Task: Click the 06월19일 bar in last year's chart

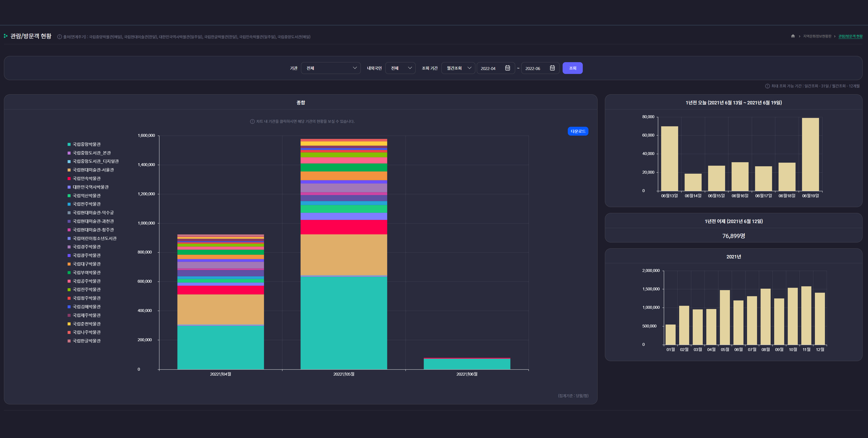Action: [810, 154]
